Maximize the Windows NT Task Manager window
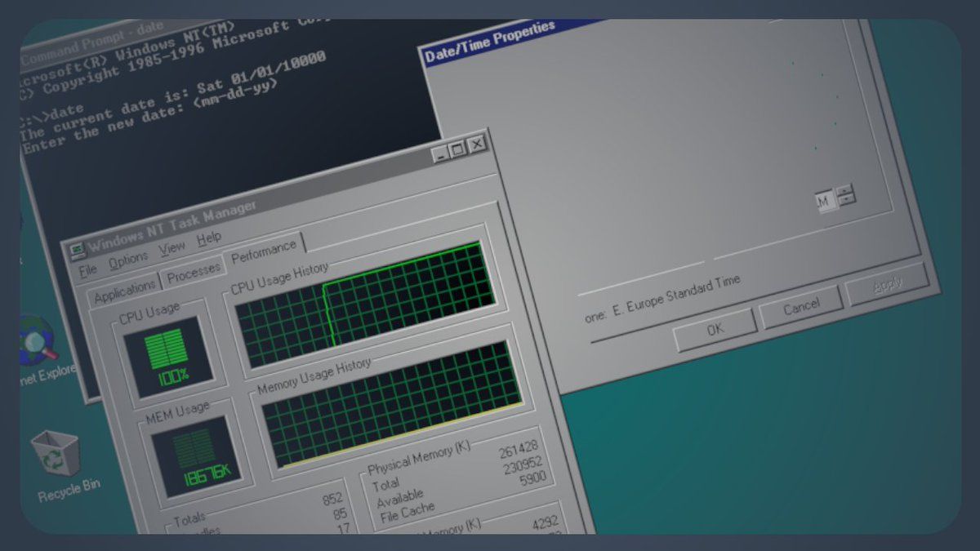The height and width of the screenshot is (551, 980). [x=457, y=149]
